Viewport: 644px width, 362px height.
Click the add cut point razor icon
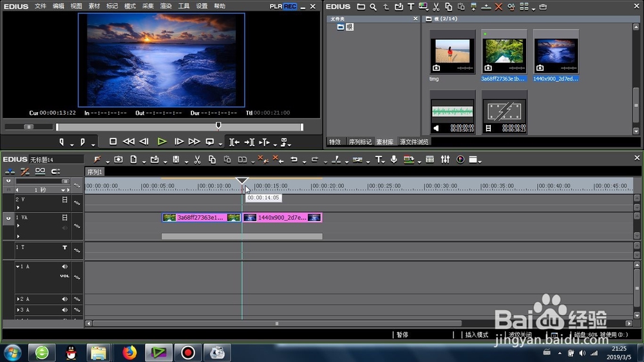point(336,160)
